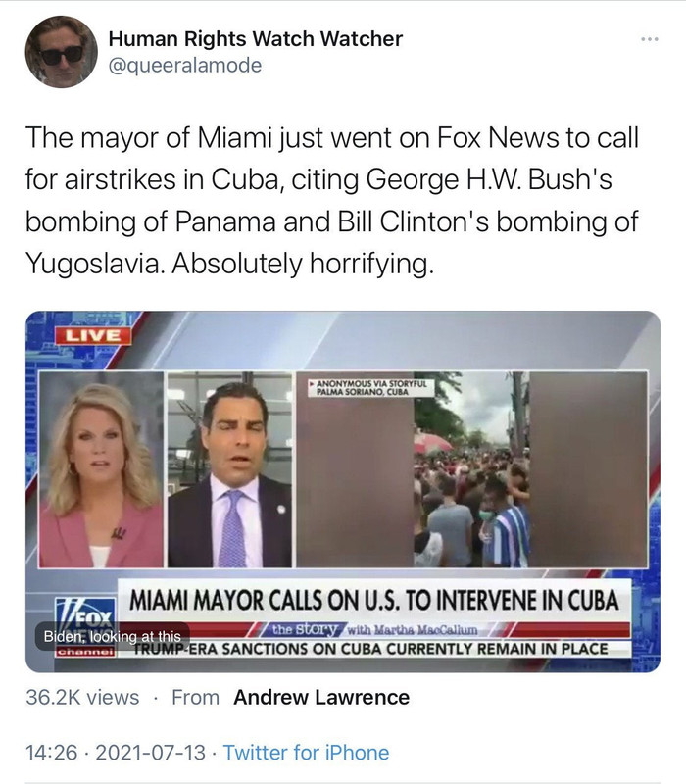Click the Anonymous via Storyful credit label
This screenshot has width=686, height=784.
pos(371,387)
